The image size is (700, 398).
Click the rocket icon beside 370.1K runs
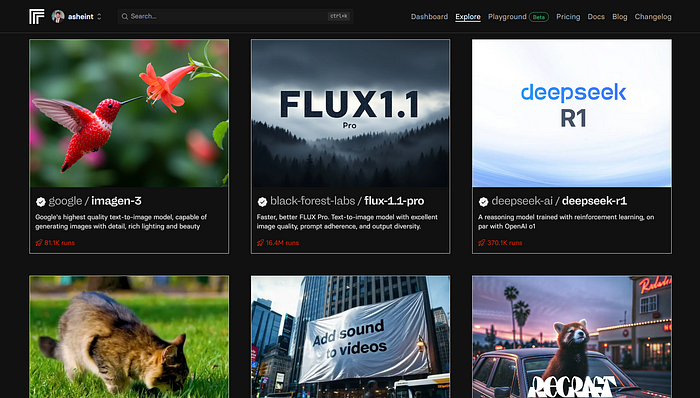(x=482, y=243)
